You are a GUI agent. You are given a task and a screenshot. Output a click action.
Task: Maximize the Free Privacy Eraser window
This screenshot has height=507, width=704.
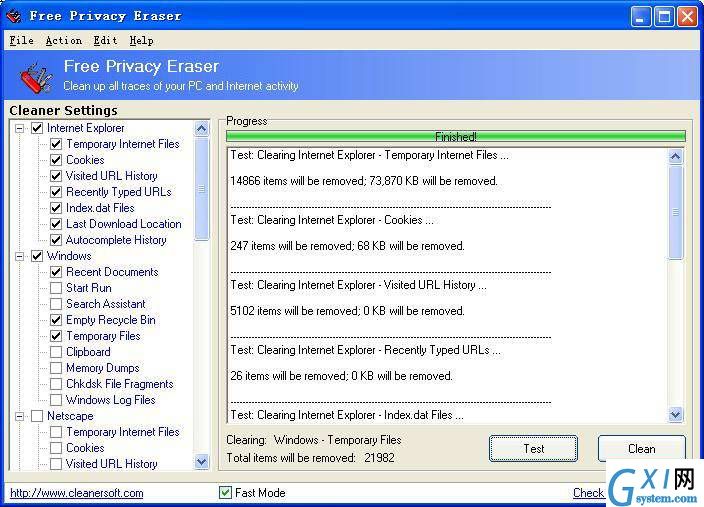[664, 17]
